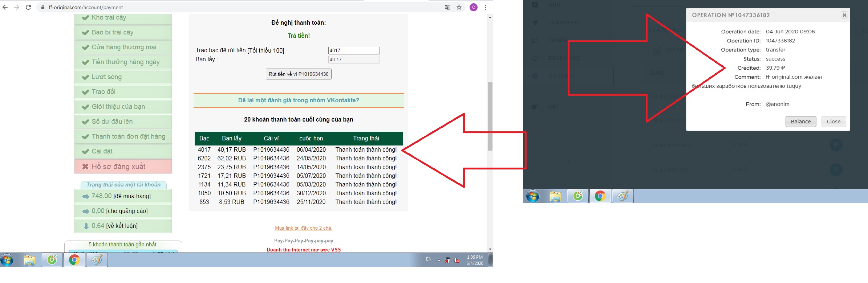Image resolution: width=868 pixels, height=283 pixels.
Task: Click the Credited 39.79 ₽ value
Action: (x=775, y=68)
